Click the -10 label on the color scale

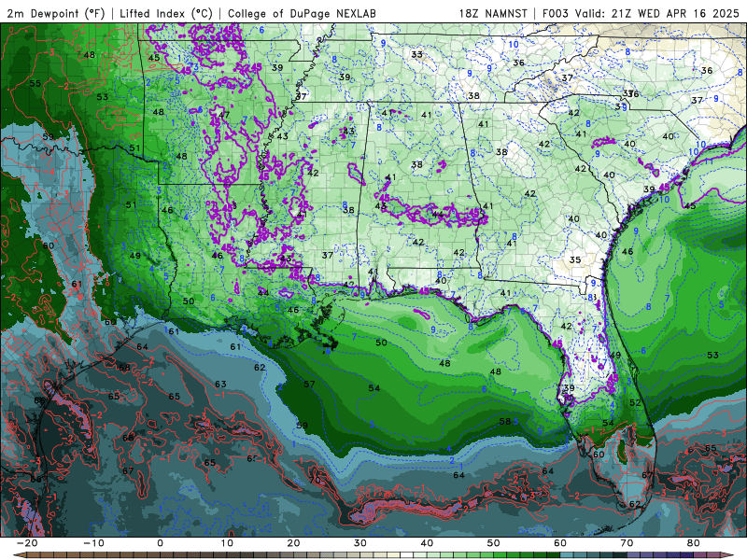pyautogui.click(x=93, y=543)
